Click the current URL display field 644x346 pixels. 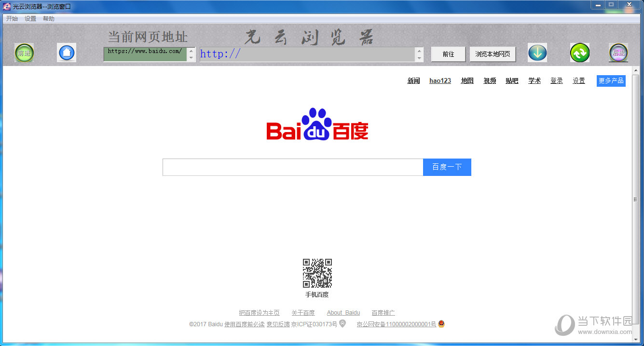(145, 54)
